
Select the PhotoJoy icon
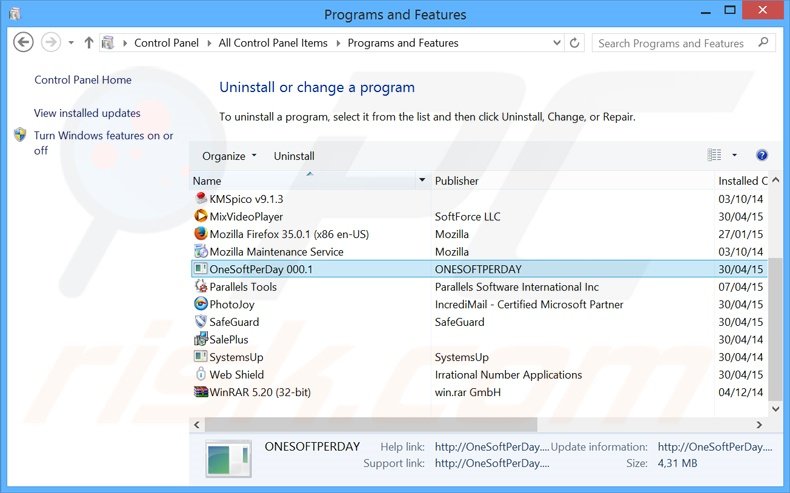[x=201, y=304]
